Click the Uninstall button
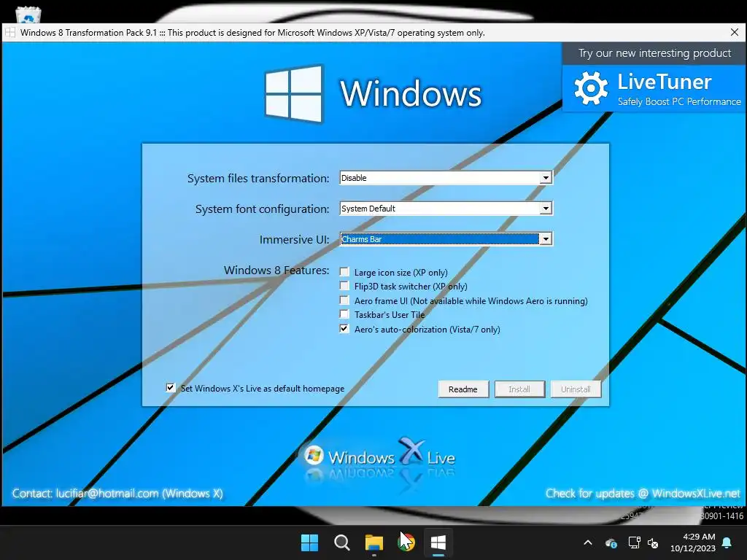 (x=576, y=389)
